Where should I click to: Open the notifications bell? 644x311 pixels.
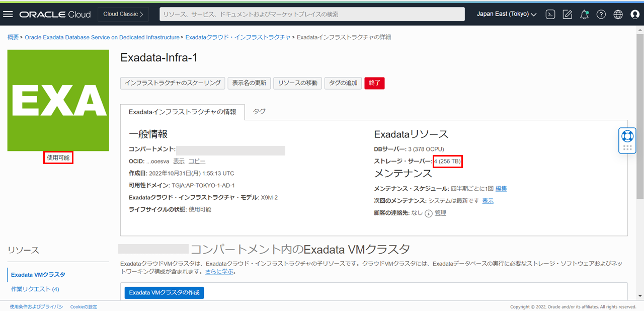pos(584,14)
